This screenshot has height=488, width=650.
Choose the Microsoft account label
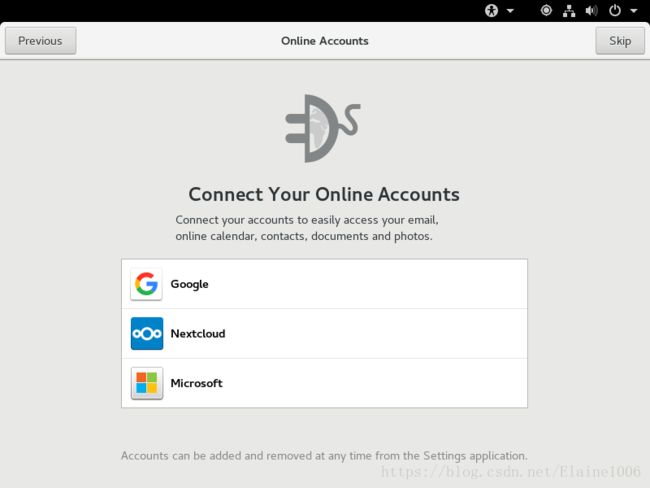click(196, 383)
